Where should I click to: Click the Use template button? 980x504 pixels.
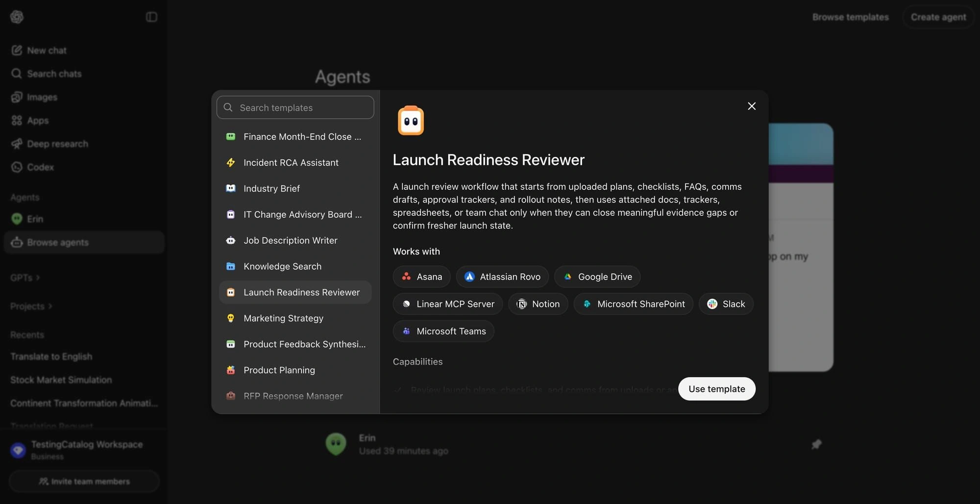tap(716, 389)
